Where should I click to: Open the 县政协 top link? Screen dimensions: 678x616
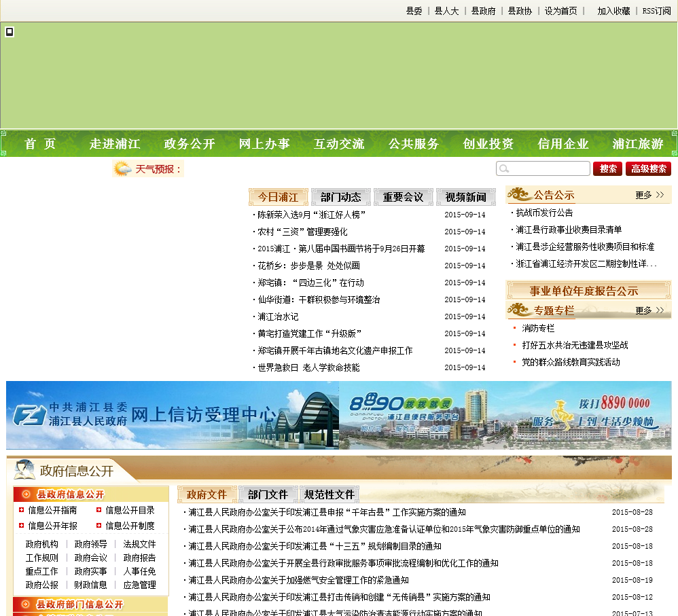tap(520, 11)
